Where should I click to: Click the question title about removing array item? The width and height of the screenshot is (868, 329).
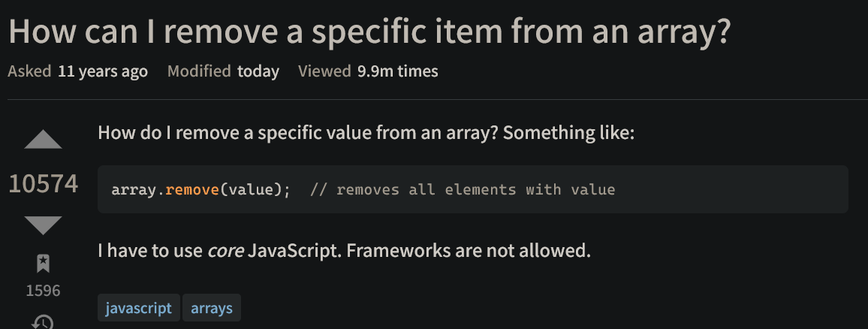(369, 32)
